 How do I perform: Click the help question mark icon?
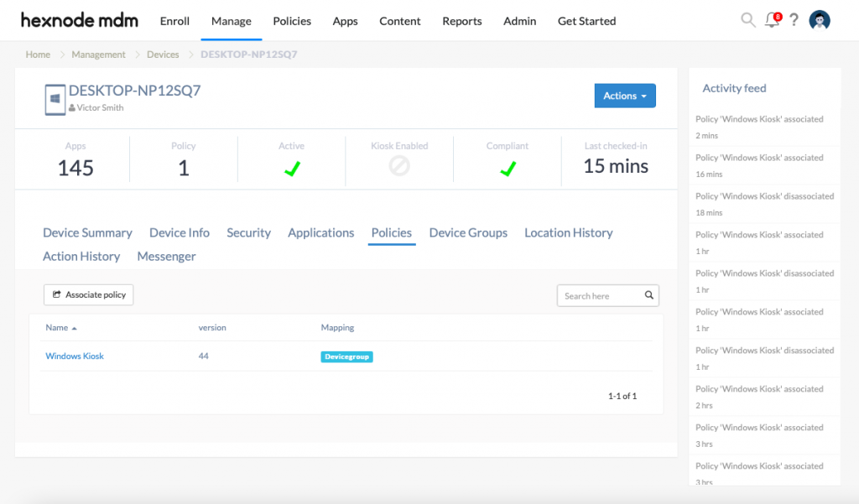coord(794,20)
